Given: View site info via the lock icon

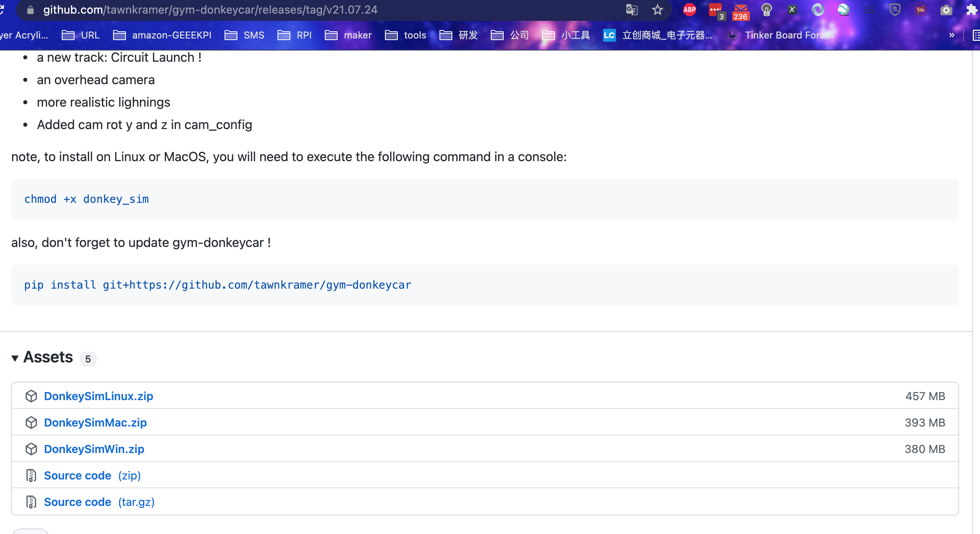Looking at the screenshot, I should [x=30, y=10].
